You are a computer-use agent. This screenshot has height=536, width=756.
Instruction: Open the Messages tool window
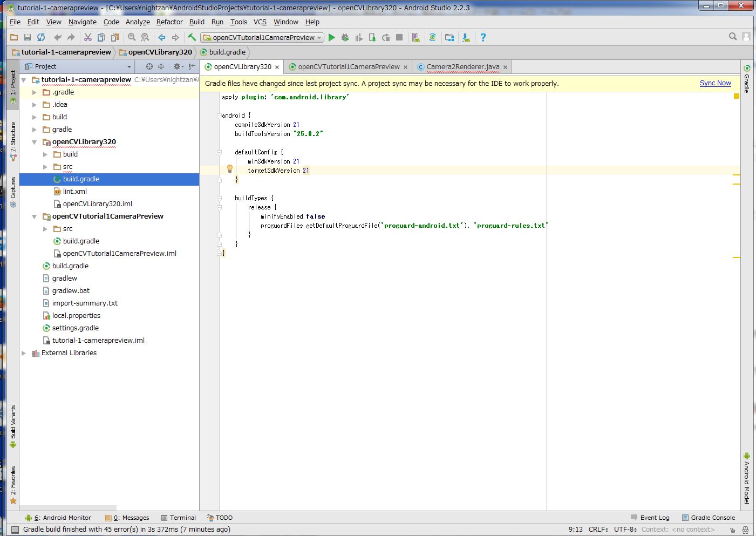click(127, 518)
